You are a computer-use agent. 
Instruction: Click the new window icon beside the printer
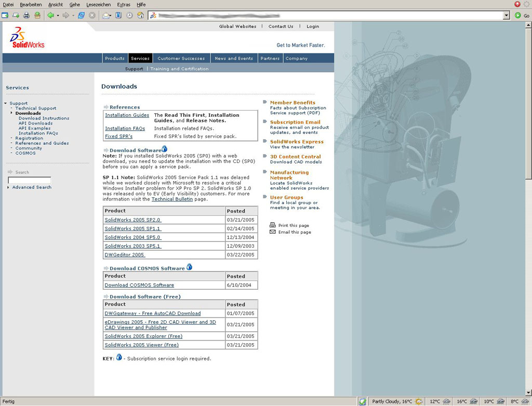(x=16, y=15)
